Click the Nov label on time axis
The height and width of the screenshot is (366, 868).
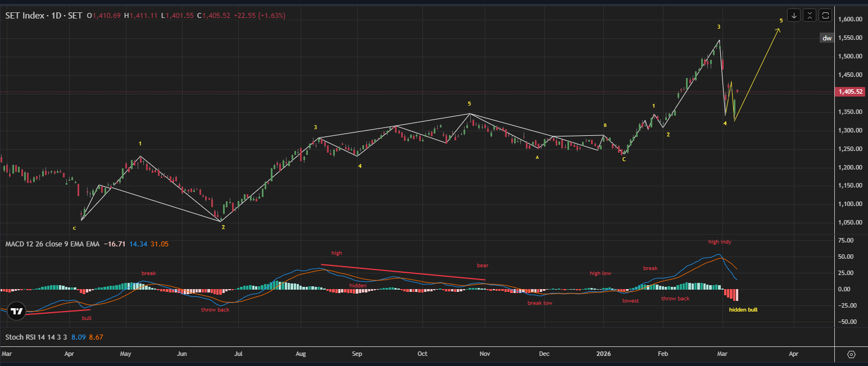click(485, 354)
